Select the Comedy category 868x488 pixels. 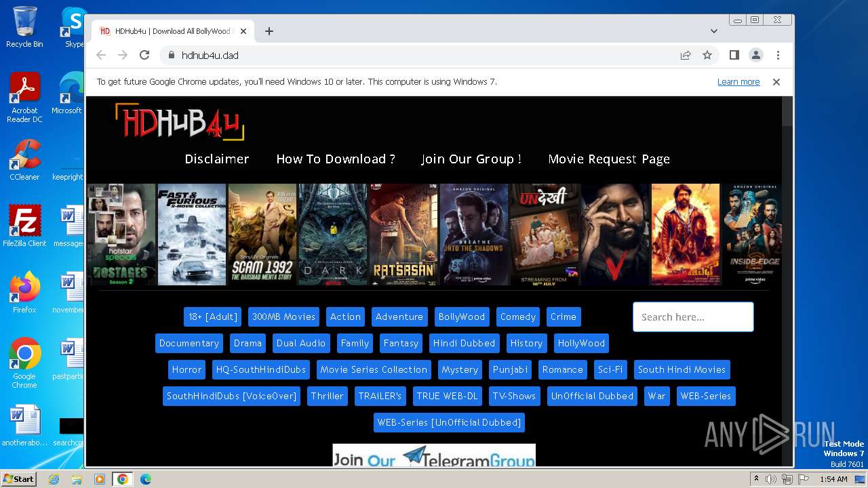point(518,317)
